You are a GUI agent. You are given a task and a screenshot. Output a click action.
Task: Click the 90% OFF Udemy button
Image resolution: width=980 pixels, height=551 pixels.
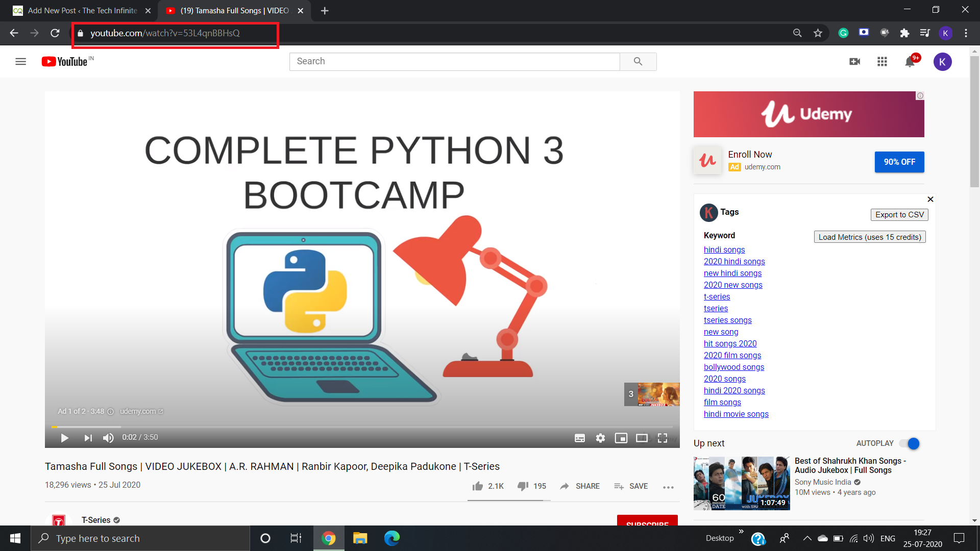[x=899, y=162]
